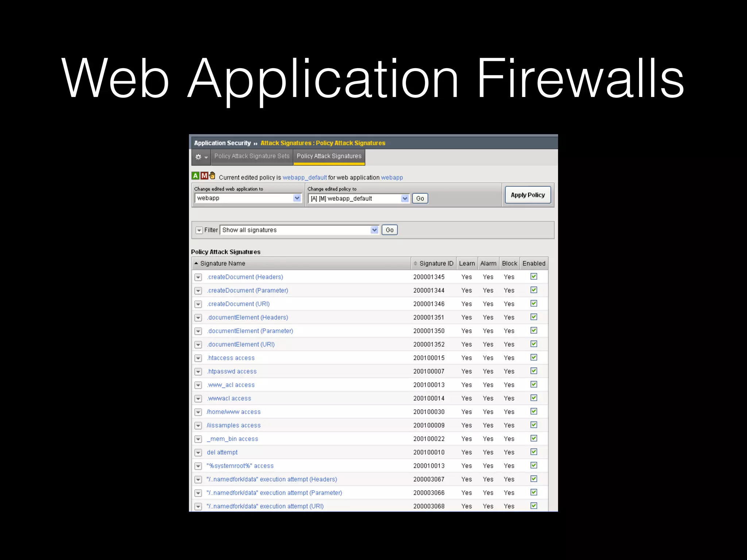Image resolution: width=747 pixels, height=560 pixels.
Task: Expand the /iissamples access row
Action: pos(198,425)
